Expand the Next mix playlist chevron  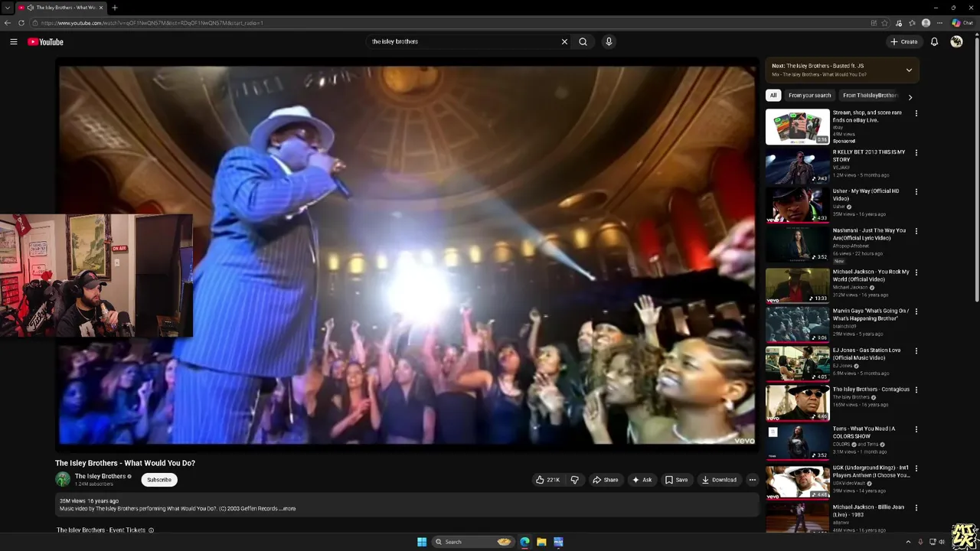click(x=909, y=70)
